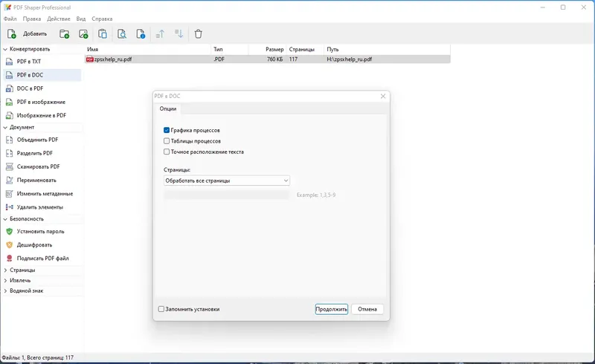Open Удалить элементы tool

tap(42, 207)
